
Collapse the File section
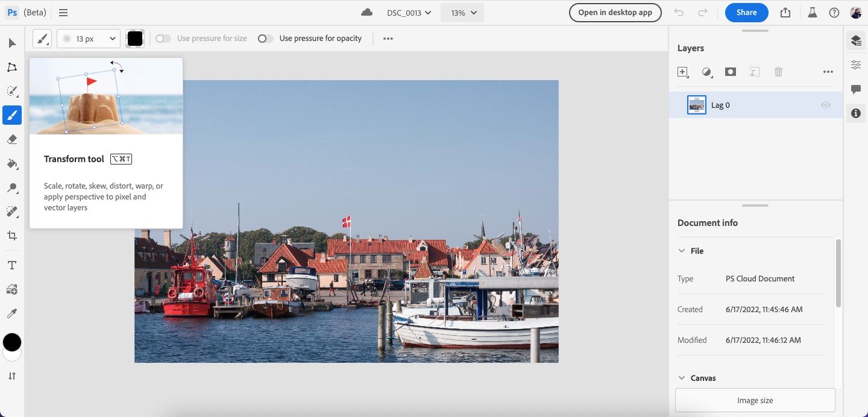[x=682, y=251]
